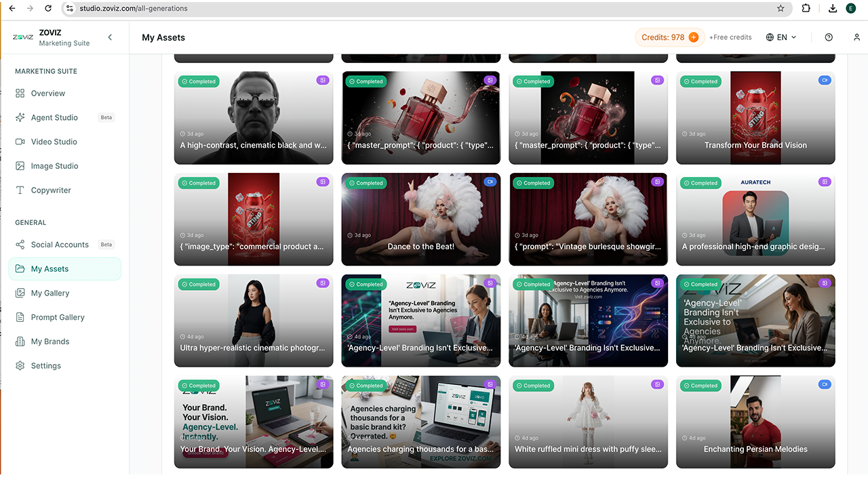868x488 pixels.
Task: Open the Chrome profile avatar labeled E
Action: pyautogui.click(x=850, y=8)
